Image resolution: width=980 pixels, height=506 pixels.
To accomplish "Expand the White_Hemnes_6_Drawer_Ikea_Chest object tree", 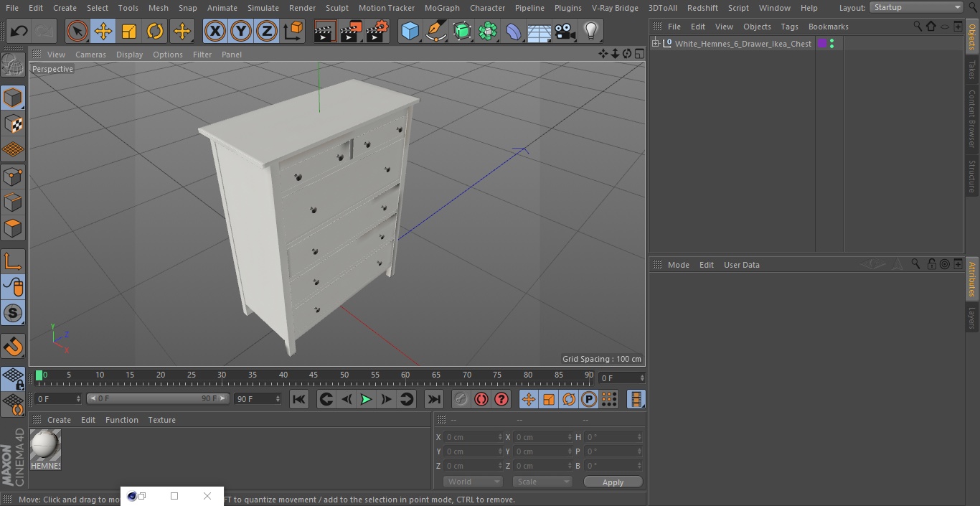I will click(x=655, y=44).
